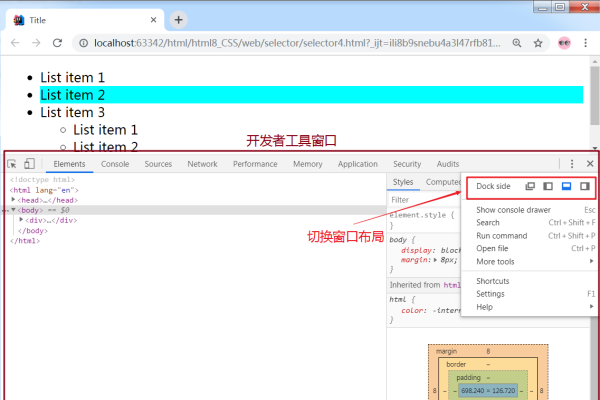Viewport: 600px width, 400px height.
Task: Reload the page
Action: (x=58, y=43)
